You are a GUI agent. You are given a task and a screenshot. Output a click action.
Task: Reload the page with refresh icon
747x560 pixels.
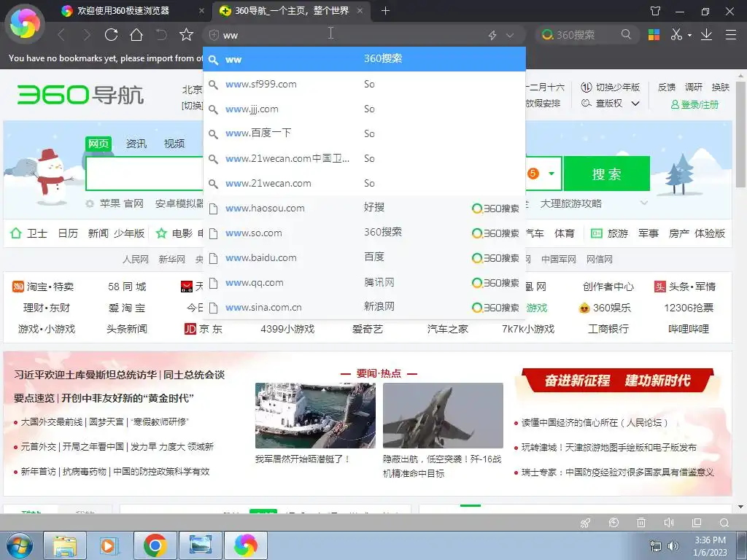[x=112, y=35]
